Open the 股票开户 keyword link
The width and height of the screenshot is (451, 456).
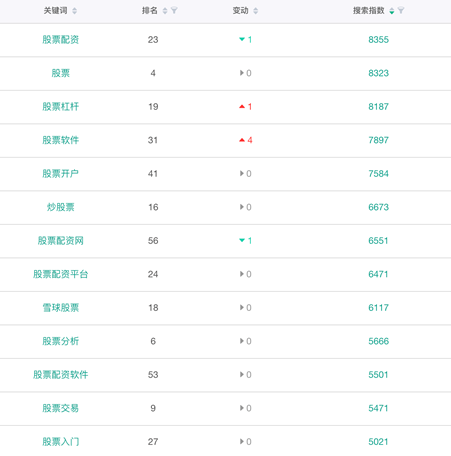tap(61, 174)
